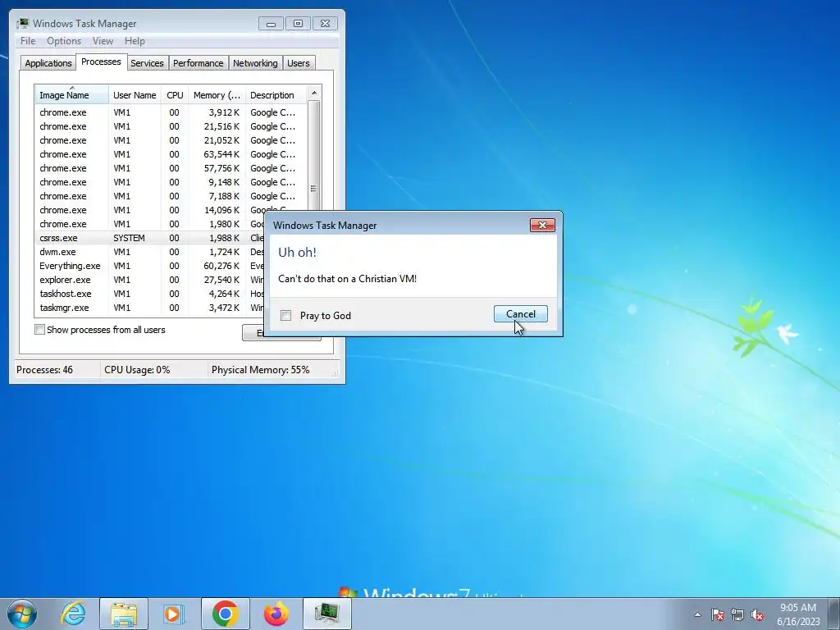The image size is (840, 630).
Task: Click the SYSTEM user name cell
Action: pos(129,238)
